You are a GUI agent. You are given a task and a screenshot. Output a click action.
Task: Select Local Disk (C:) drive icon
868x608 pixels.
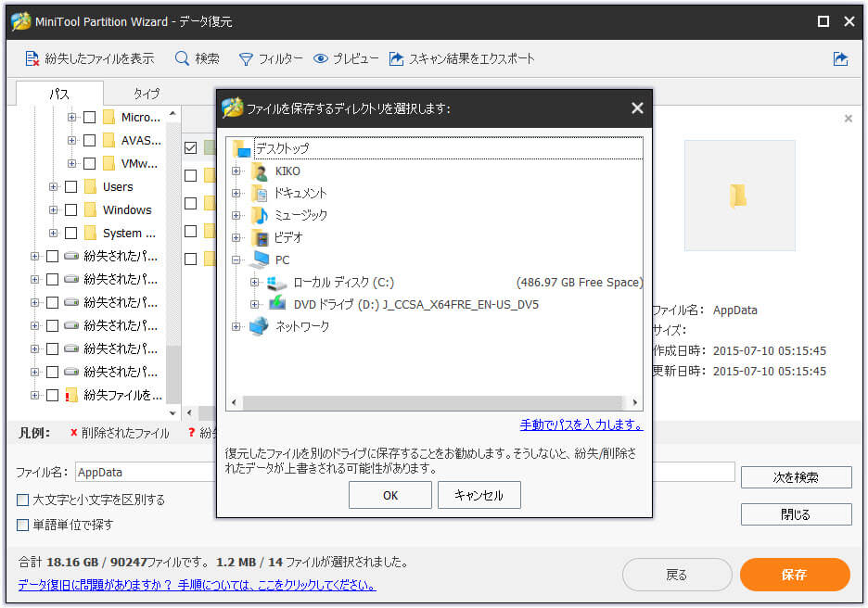click(x=276, y=283)
